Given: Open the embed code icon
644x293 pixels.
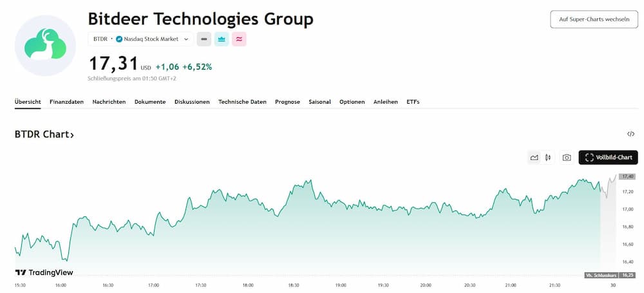Looking at the screenshot, I should pyautogui.click(x=630, y=134).
